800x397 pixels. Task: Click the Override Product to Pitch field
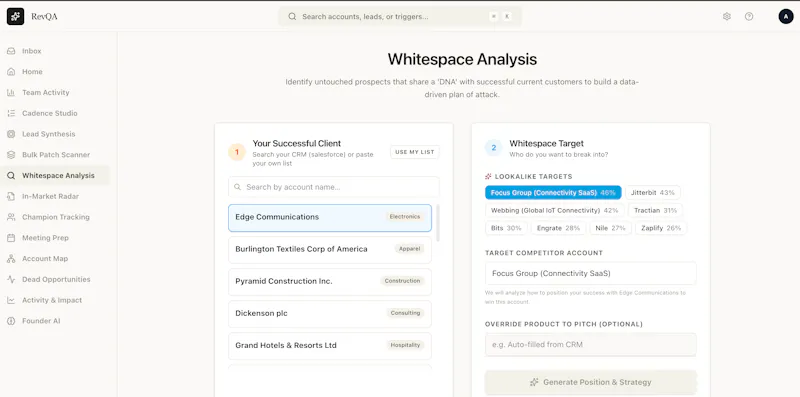(590, 345)
